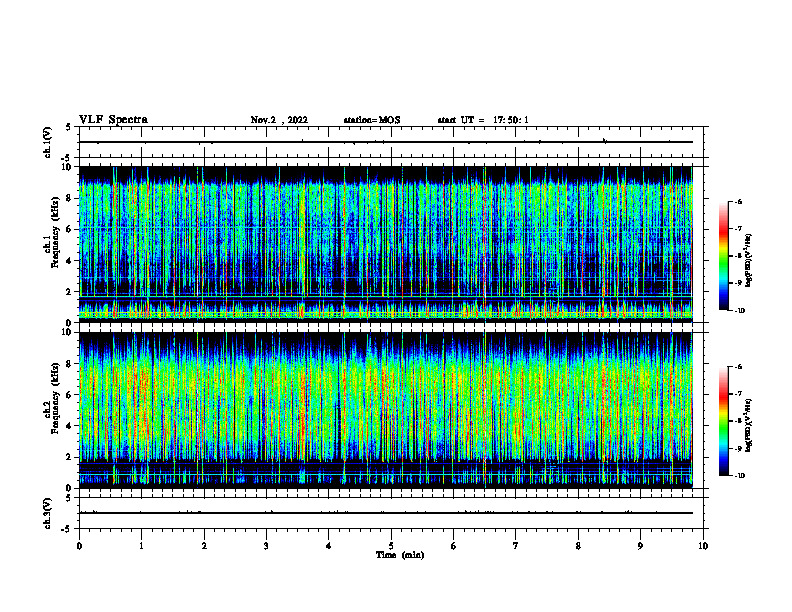
Task: Select the date text "Nov.2 , 2022"
Action: 279,120
